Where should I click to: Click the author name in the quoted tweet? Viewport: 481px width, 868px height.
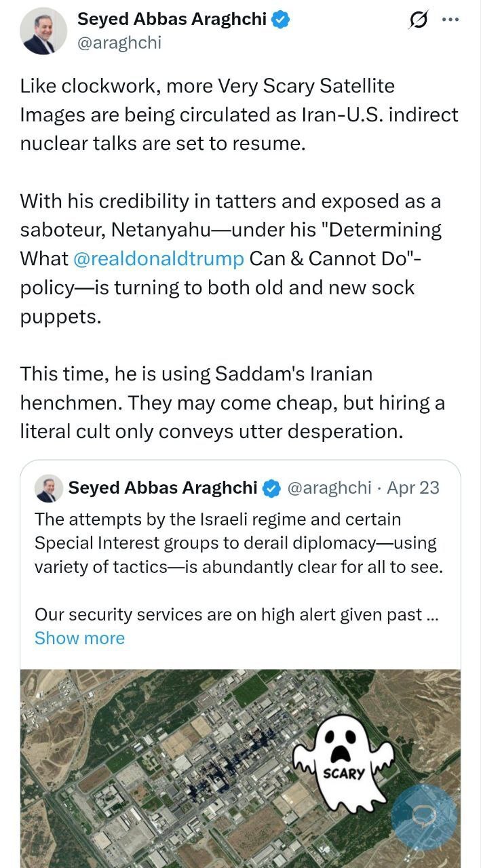tap(163, 488)
